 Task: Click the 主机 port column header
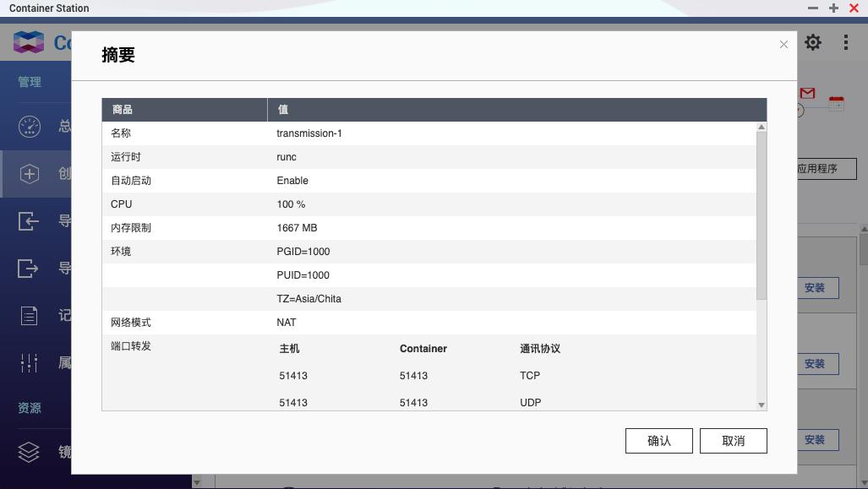coord(289,349)
